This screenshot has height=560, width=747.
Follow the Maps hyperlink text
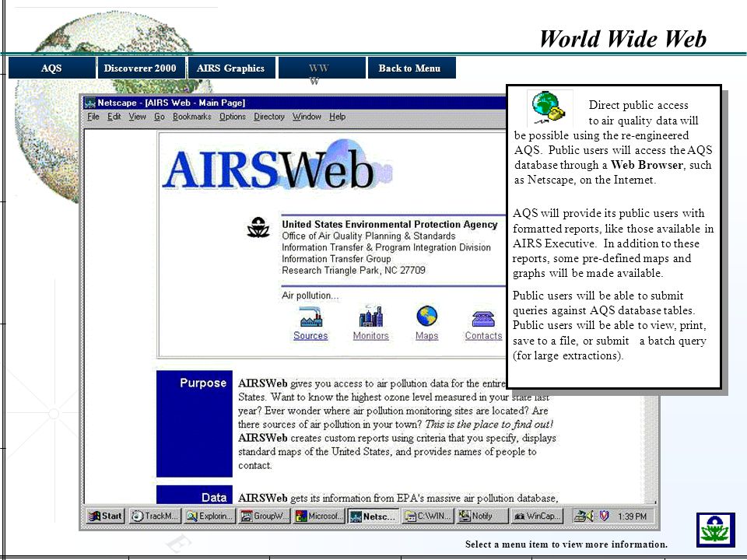point(427,336)
